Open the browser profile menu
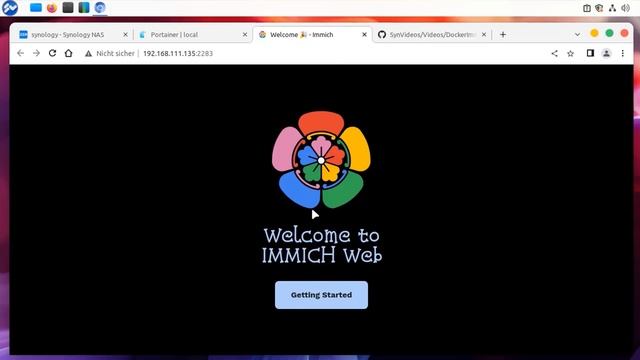 pyautogui.click(x=607, y=53)
